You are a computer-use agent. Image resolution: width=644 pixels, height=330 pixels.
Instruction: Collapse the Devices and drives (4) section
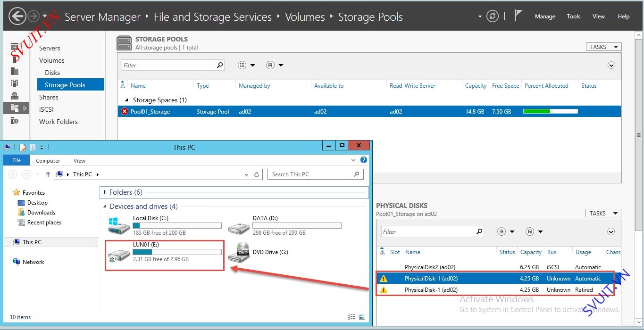click(105, 206)
